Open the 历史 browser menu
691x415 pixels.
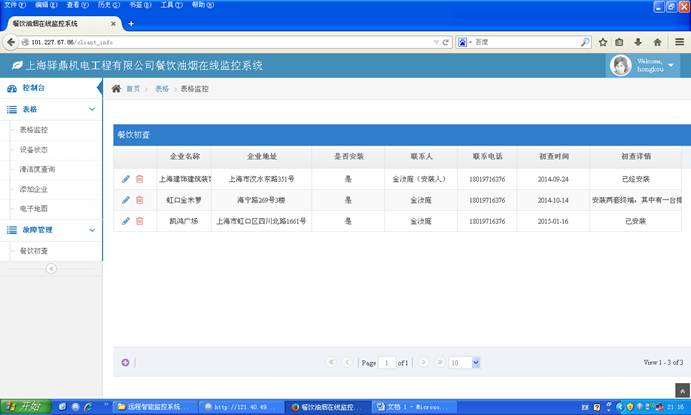click(x=103, y=5)
